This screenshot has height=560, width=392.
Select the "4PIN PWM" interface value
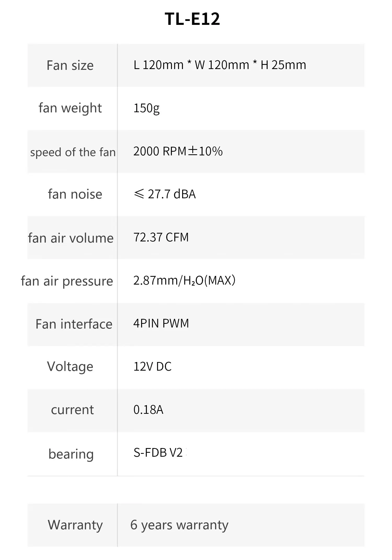[161, 323]
